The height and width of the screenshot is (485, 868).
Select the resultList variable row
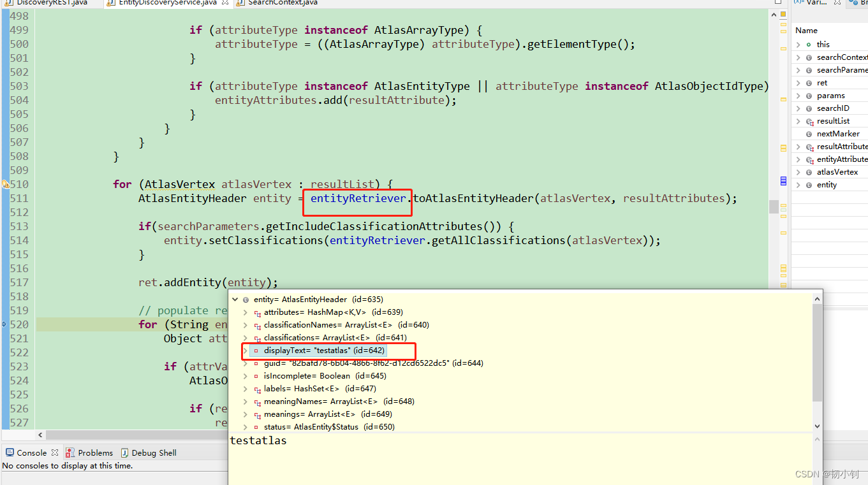833,121
